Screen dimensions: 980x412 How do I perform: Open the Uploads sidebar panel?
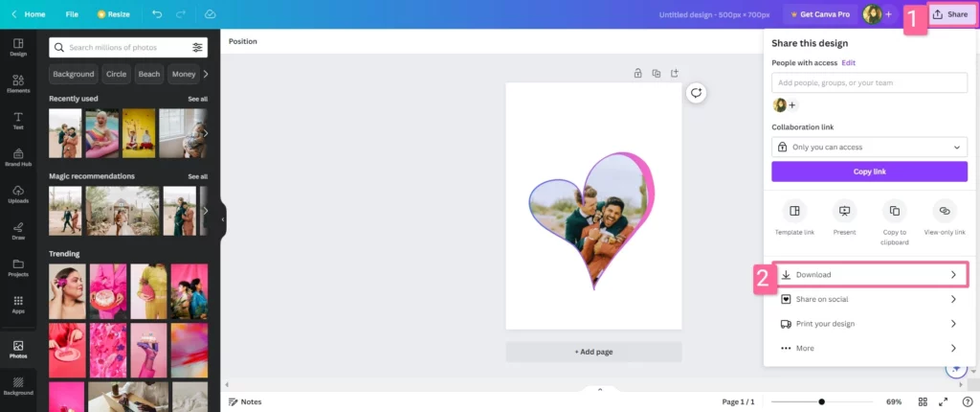coord(18,195)
